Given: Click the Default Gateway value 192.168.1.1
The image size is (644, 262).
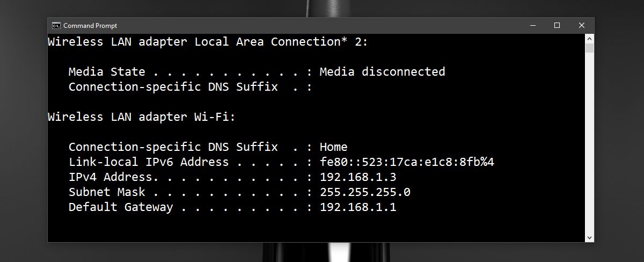Looking at the screenshot, I should coord(358,207).
